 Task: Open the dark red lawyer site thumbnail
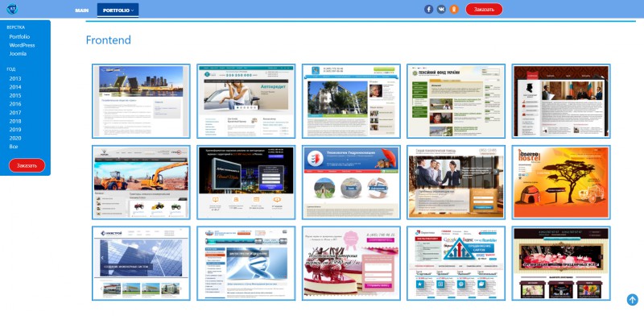[561, 102]
